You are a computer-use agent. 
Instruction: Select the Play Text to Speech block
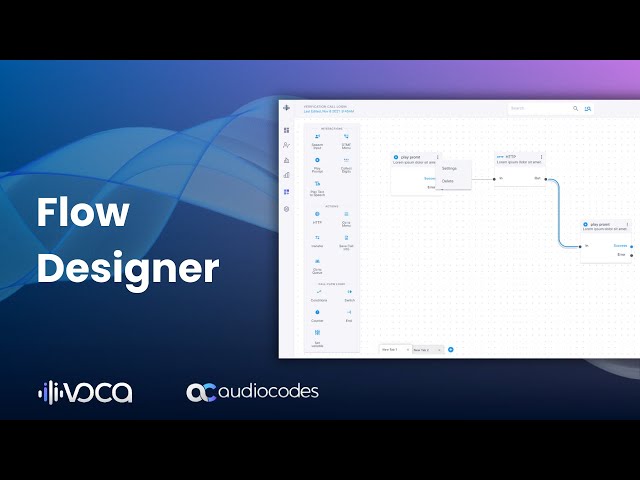point(317,189)
